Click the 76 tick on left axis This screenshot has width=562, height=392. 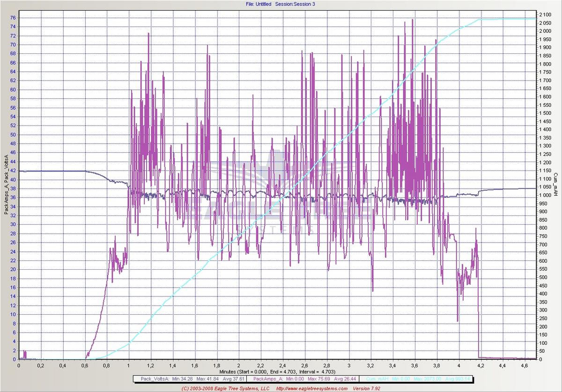[13, 18]
